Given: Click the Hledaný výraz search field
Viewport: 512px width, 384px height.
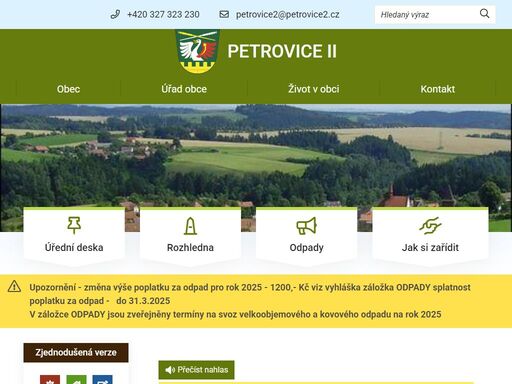Looking at the screenshot, I should click(x=427, y=14).
